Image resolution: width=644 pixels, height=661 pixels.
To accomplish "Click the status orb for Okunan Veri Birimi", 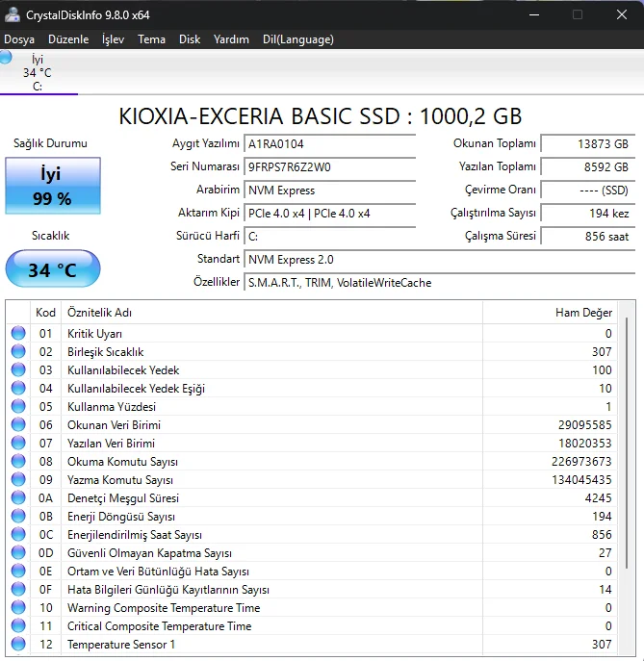I will (x=18, y=424).
